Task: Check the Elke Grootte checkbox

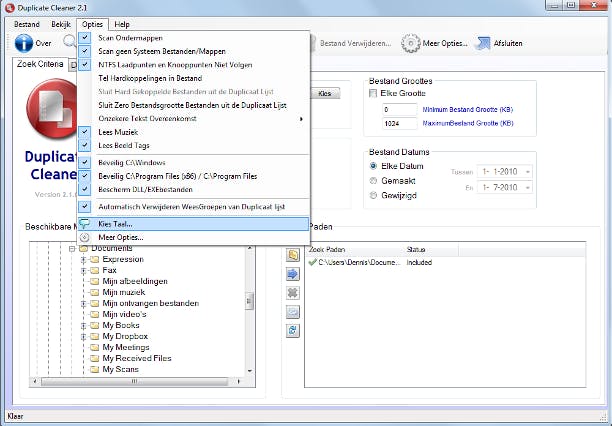Action: pyautogui.click(x=373, y=93)
